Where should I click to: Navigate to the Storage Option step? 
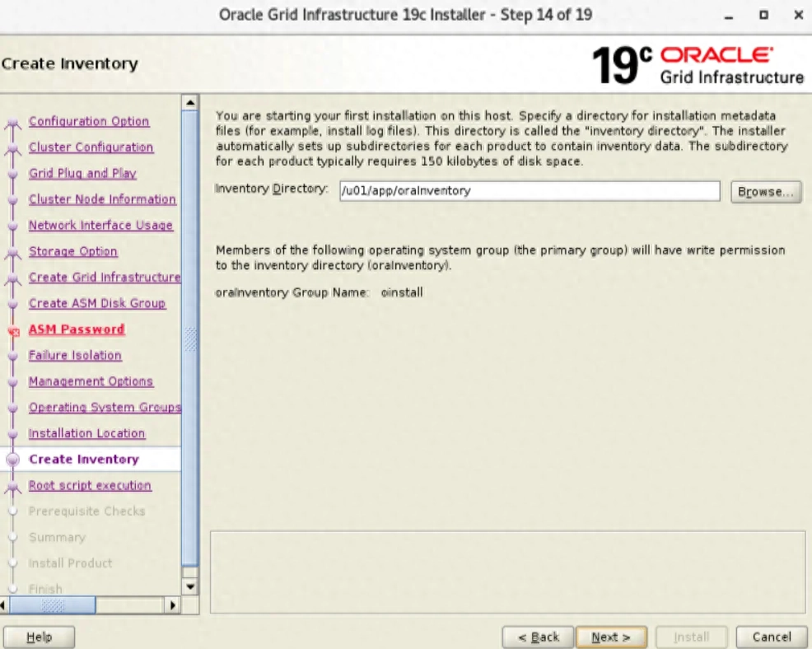[72, 251]
